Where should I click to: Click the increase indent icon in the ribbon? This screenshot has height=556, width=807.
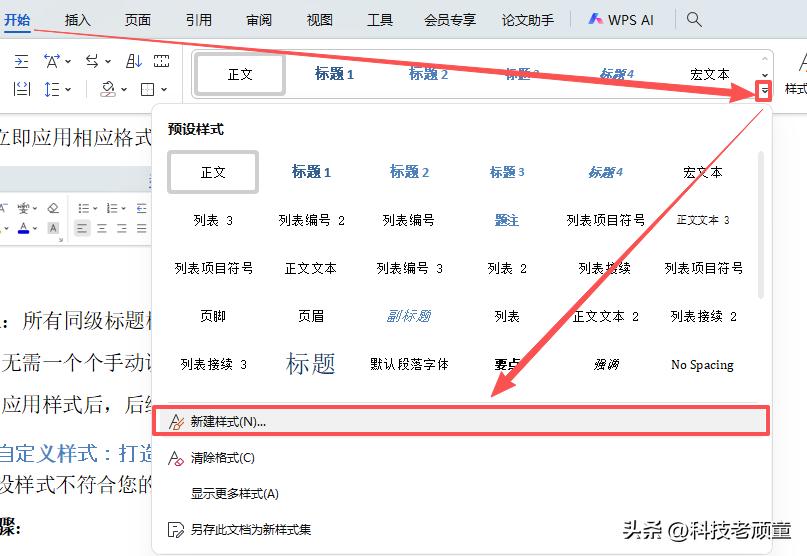coord(21,61)
